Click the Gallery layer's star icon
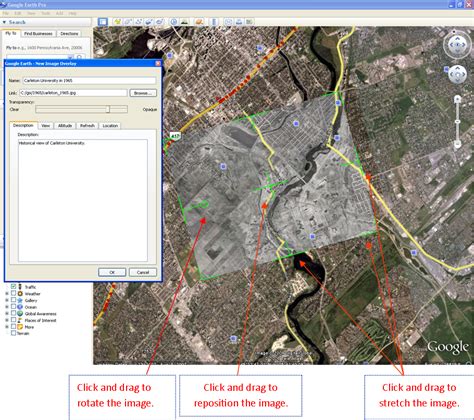 pyautogui.click(x=20, y=300)
